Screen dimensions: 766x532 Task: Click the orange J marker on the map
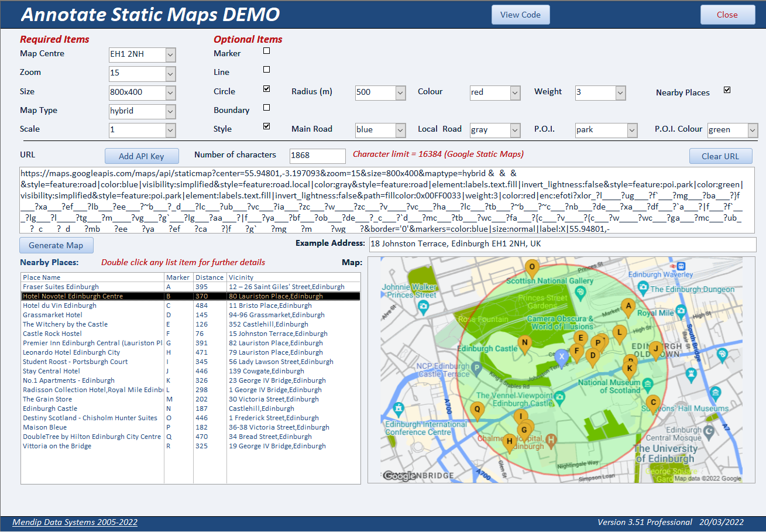pos(656,351)
